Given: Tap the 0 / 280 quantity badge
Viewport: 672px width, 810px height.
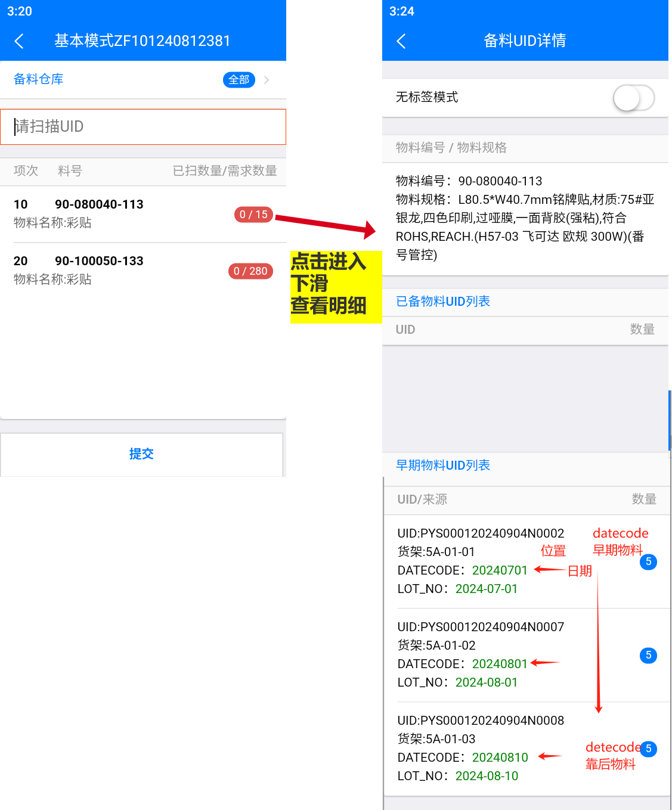Looking at the screenshot, I should [x=250, y=271].
